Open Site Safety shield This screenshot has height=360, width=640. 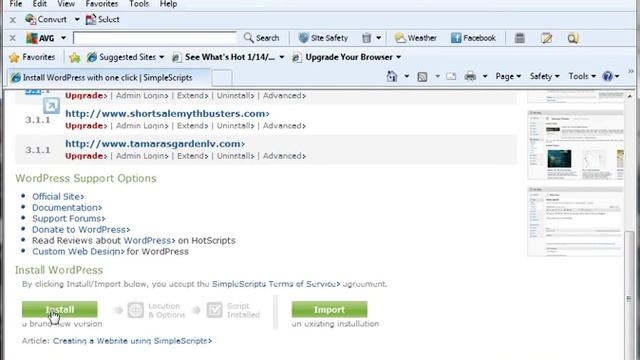click(323, 38)
